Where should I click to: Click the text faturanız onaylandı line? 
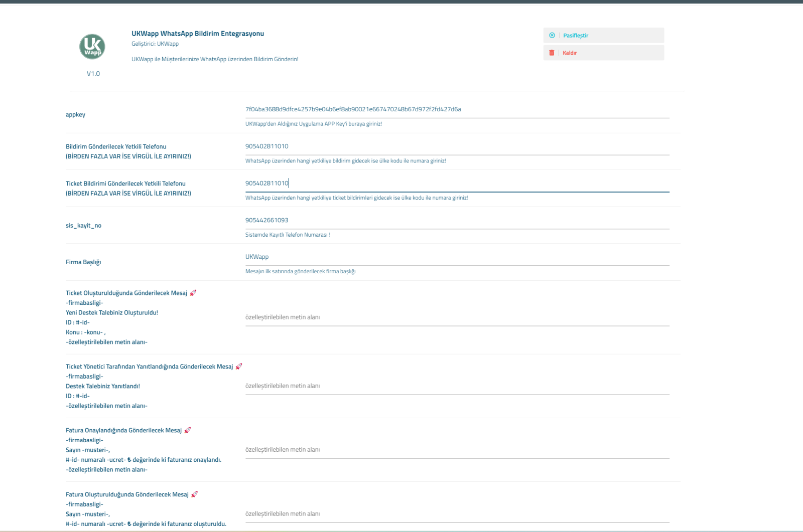pos(144,460)
